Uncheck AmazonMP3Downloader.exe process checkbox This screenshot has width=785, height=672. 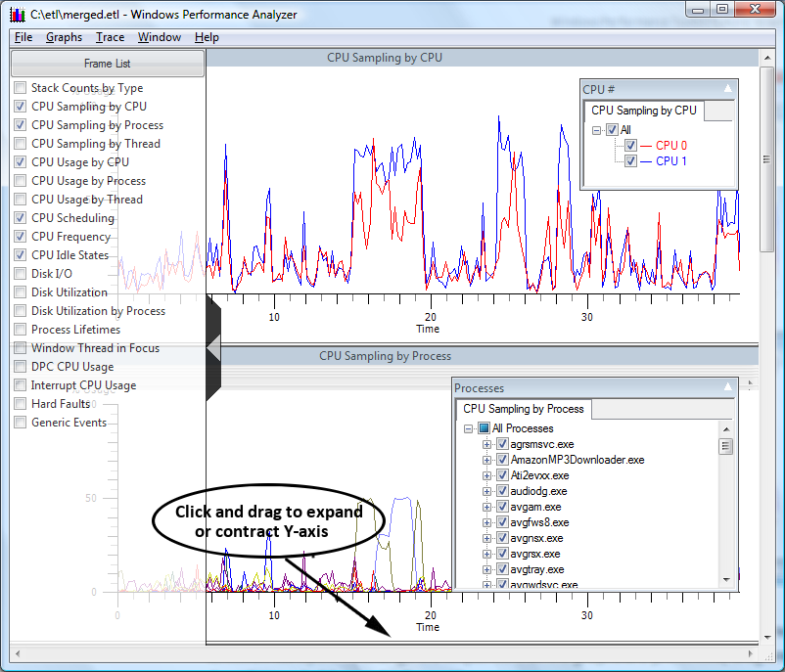point(503,460)
